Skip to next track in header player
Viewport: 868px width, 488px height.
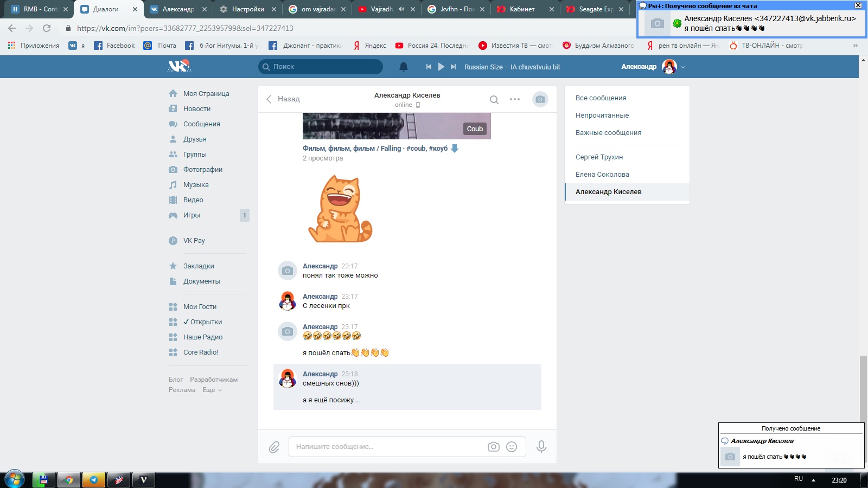[453, 67]
